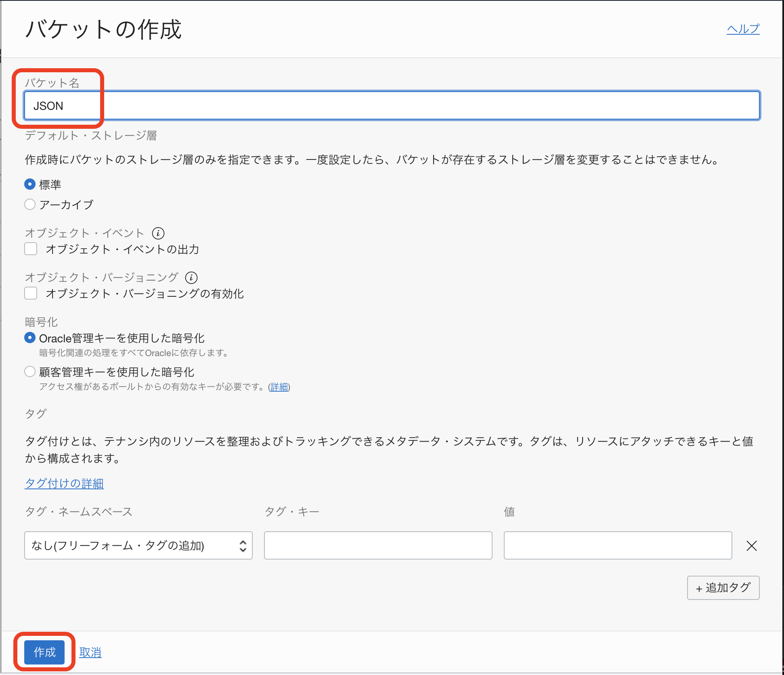Enable オブジェクト・バージョニングの有効化 checkbox
784x675 pixels.
point(30,293)
